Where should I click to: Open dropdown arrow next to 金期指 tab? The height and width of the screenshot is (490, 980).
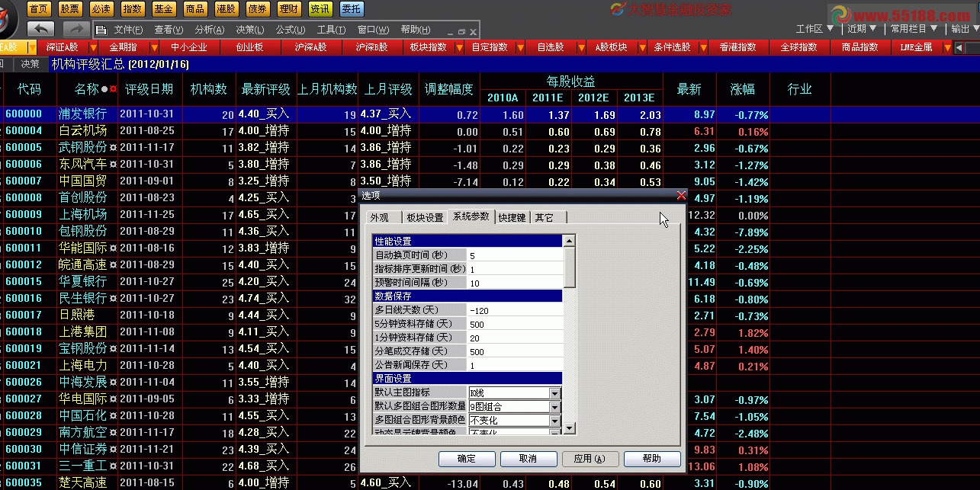pyautogui.click(x=153, y=47)
